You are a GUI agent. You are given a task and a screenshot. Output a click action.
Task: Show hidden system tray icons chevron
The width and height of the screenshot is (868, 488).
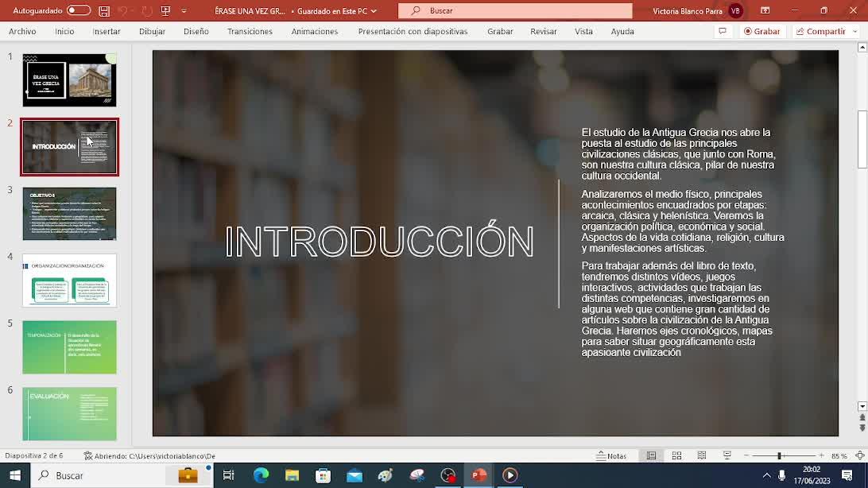point(767,475)
